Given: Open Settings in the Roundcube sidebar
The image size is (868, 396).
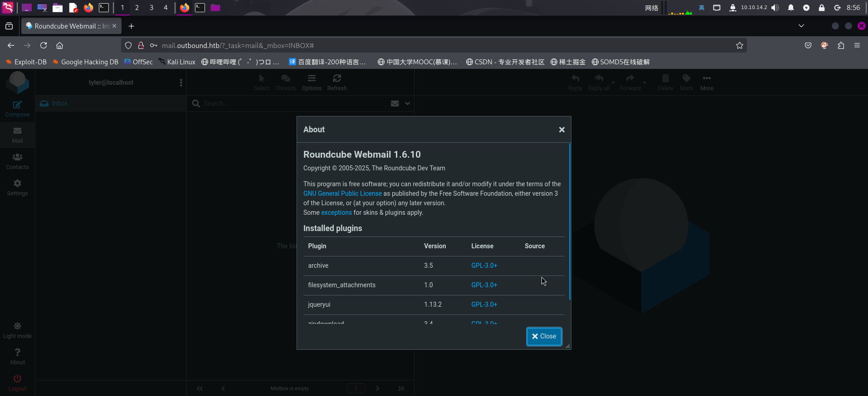Looking at the screenshot, I should (x=17, y=188).
